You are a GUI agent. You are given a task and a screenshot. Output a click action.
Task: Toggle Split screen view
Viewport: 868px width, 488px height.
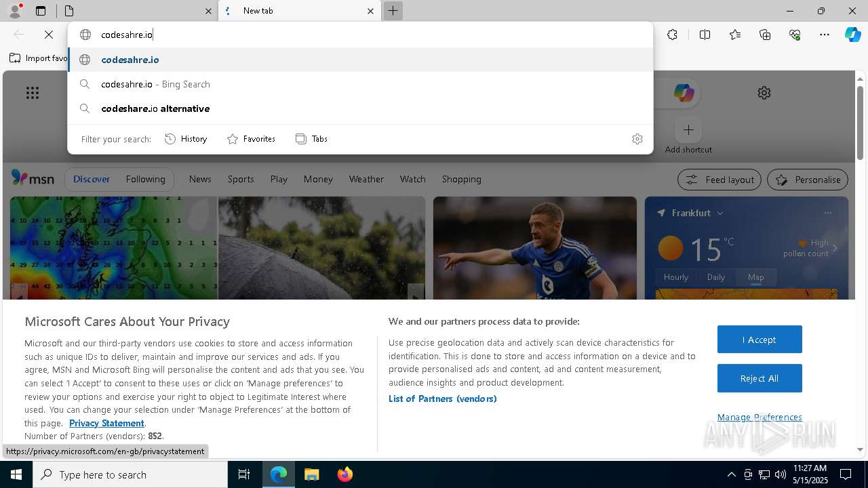click(x=705, y=35)
